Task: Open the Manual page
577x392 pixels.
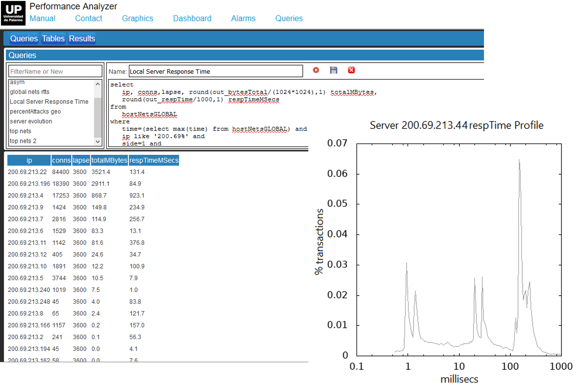Action: tap(42, 18)
